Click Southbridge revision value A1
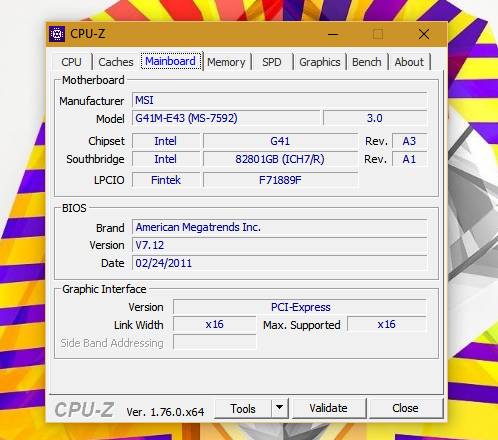498x440 pixels. pos(409,159)
